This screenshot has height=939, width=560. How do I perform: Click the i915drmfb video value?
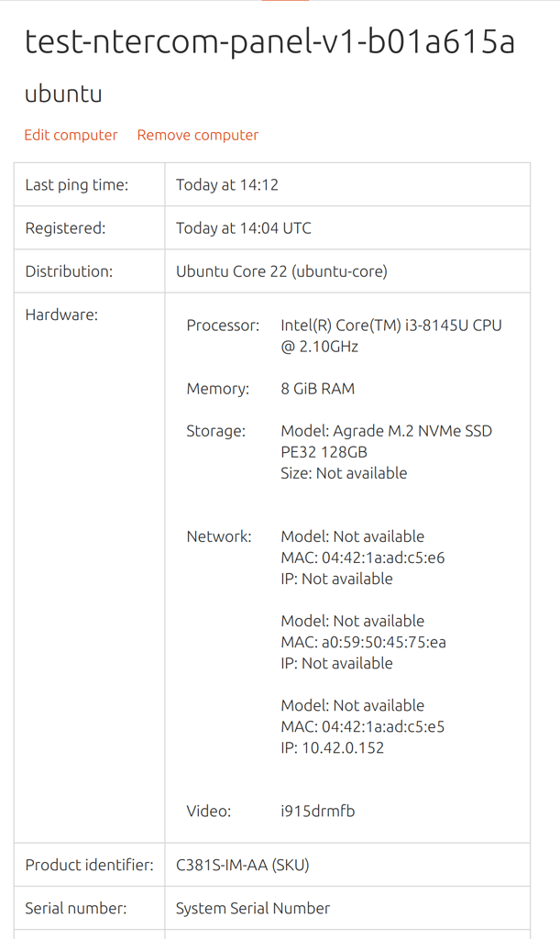317,811
